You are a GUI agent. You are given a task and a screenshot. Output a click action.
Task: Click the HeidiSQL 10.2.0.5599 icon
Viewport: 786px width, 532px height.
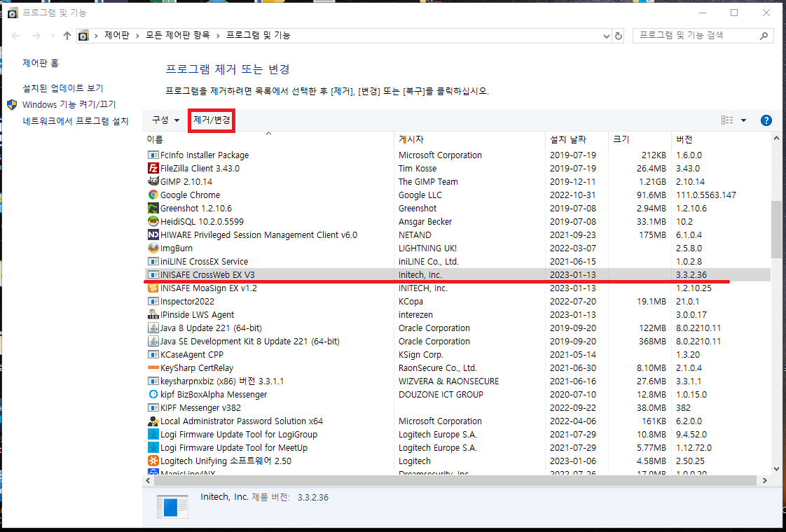153,221
